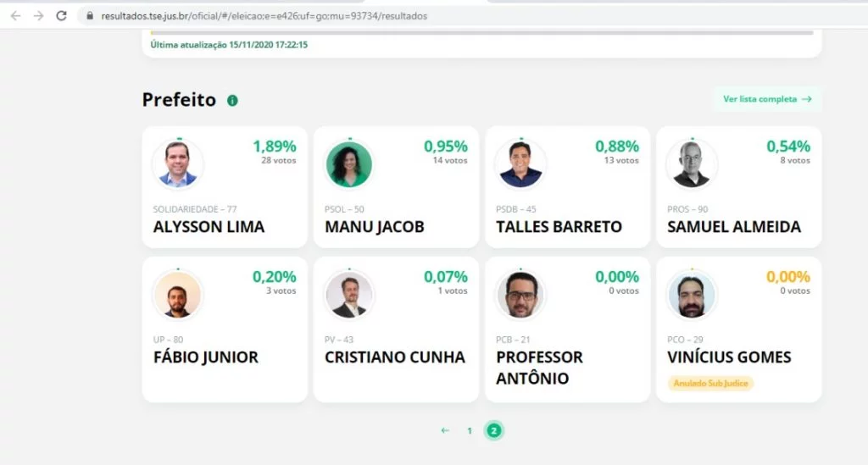Click Vinícius Gomes's yellow 0,00% value
The width and height of the screenshot is (868, 465).
pos(788,277)
